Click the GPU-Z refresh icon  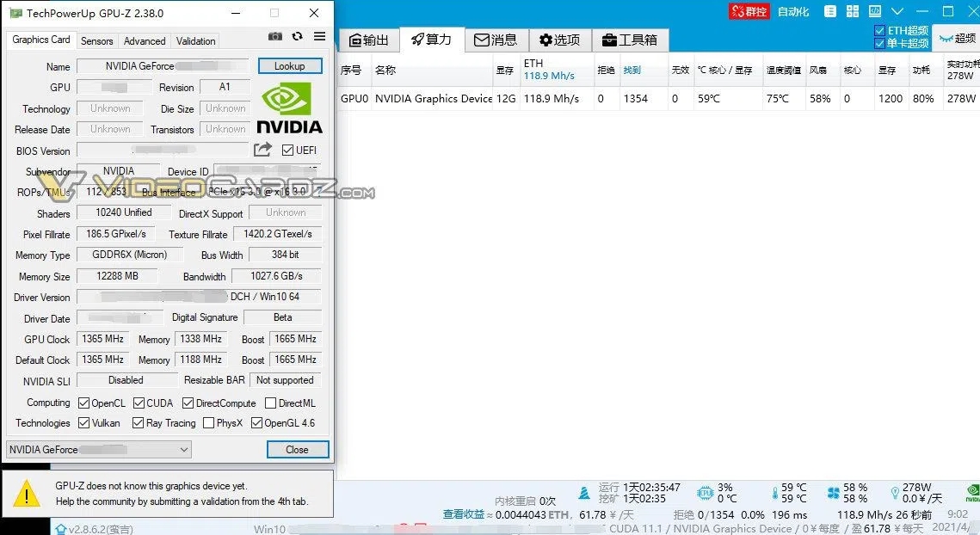[x=297, y=37]
